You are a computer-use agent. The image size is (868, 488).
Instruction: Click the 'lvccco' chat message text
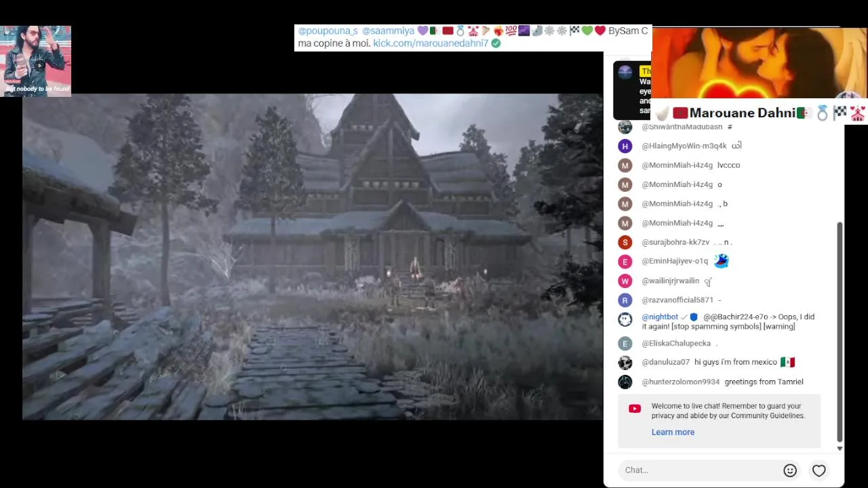coord(728,165)
